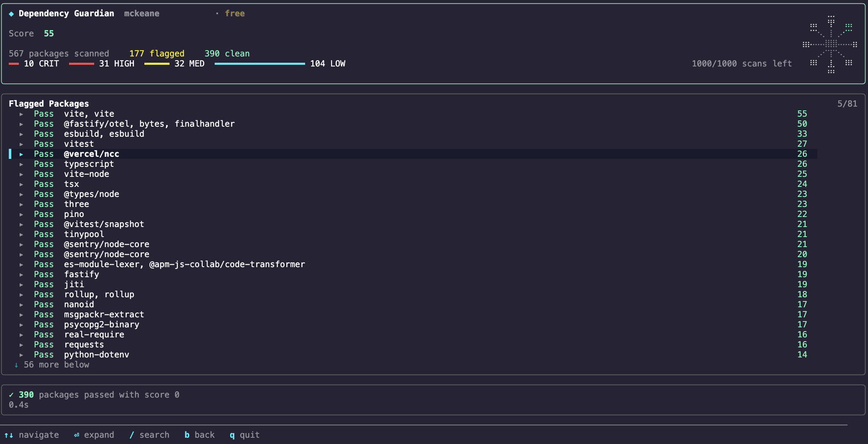Expand the @types/node row arrow
Image resolution: width=868 pixels, height=444 pixels.
coord(21,194)
